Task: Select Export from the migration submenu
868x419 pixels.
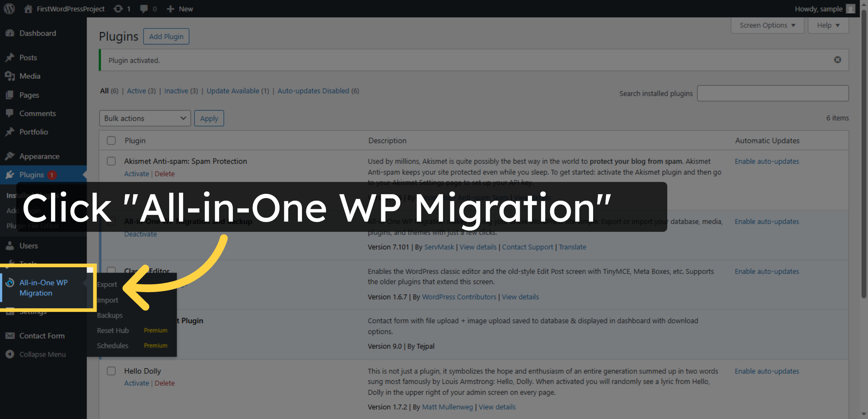Action: pos(107,285)
